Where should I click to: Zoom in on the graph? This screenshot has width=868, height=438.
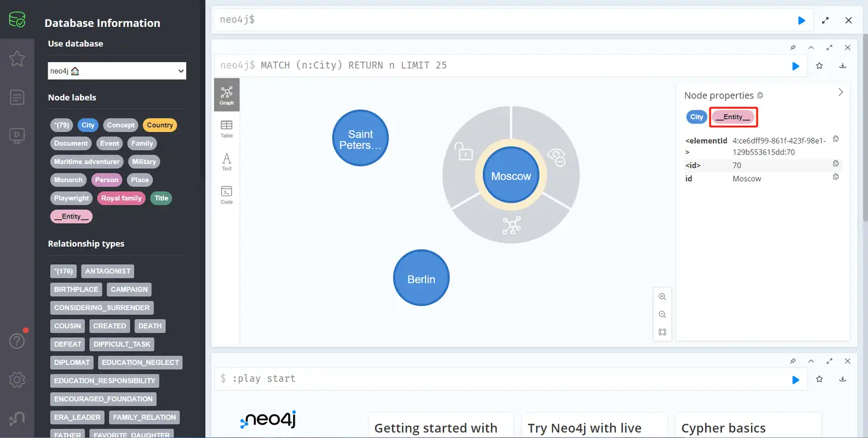(x=662, y=297)
